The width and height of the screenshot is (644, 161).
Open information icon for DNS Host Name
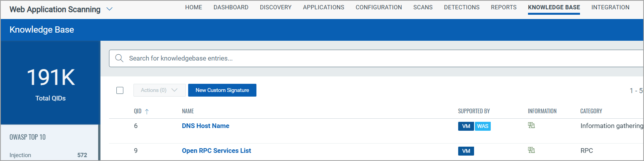click(531, 125)
